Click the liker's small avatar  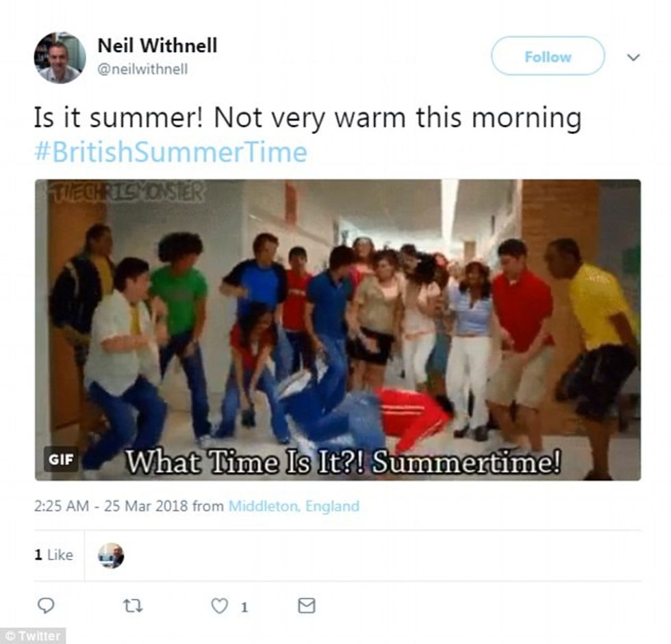click(111, 556)
